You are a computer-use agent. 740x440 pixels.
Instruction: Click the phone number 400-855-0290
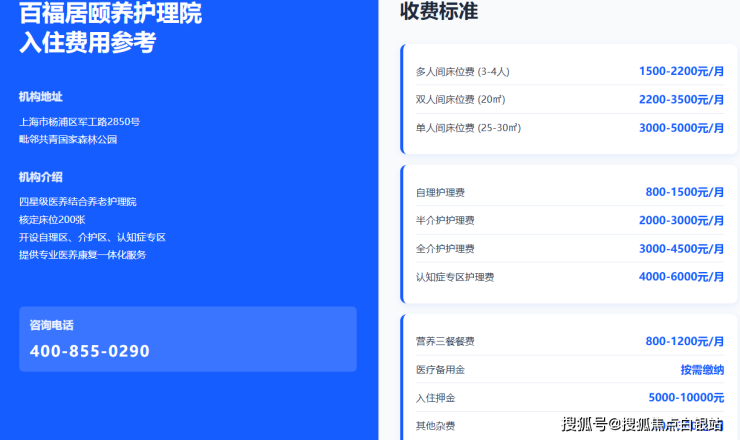coord(90,351)
